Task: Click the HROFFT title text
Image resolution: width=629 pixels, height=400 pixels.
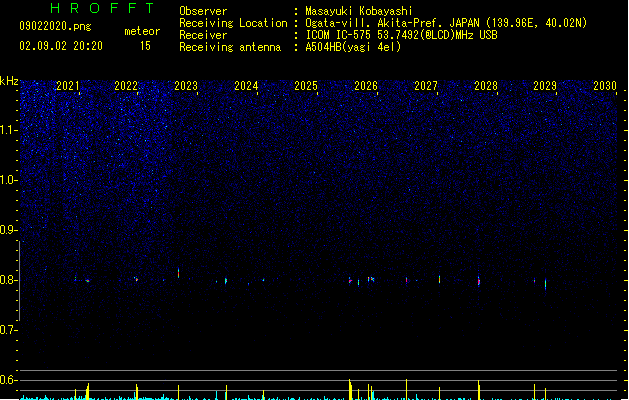Action: click(x=102, y=8)
